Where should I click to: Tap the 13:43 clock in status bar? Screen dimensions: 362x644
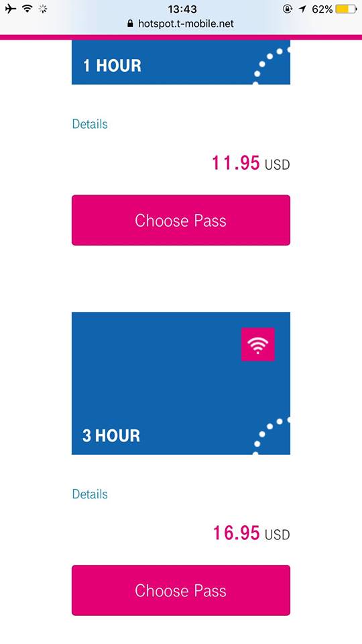tap(182, 9)
